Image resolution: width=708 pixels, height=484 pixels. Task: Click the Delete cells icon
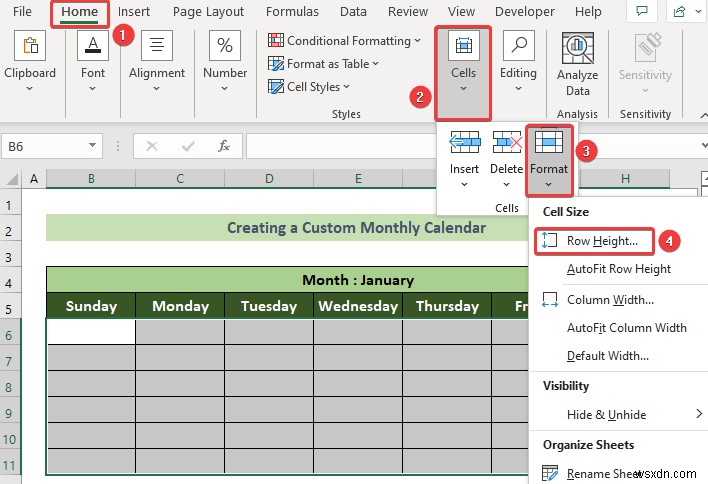507,144
